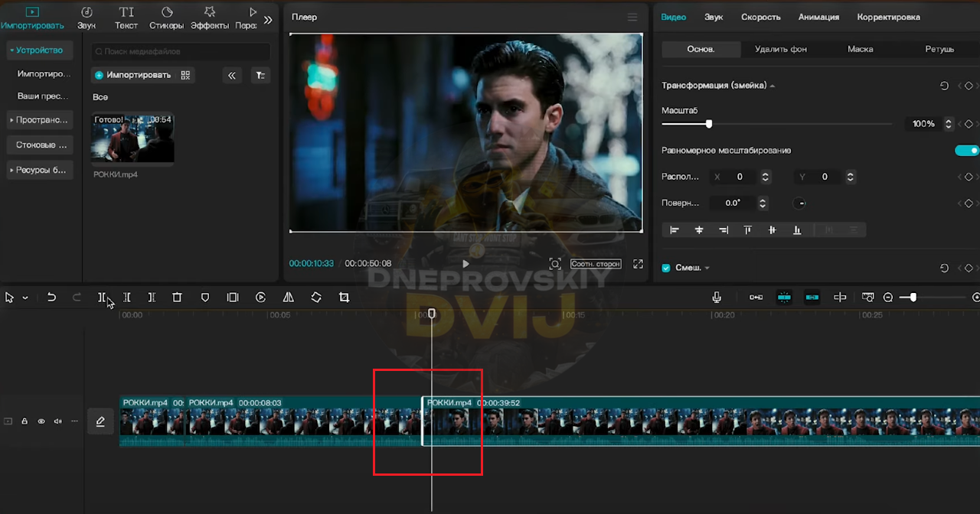
Task: Toggle linkage between clips
Action: pos(812,298)
